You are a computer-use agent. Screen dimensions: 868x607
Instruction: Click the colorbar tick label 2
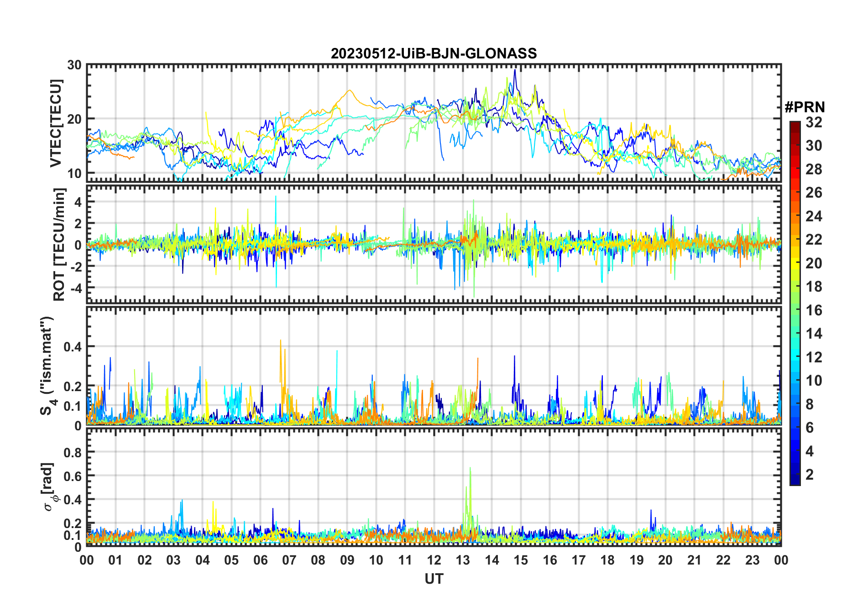[810, 475]
